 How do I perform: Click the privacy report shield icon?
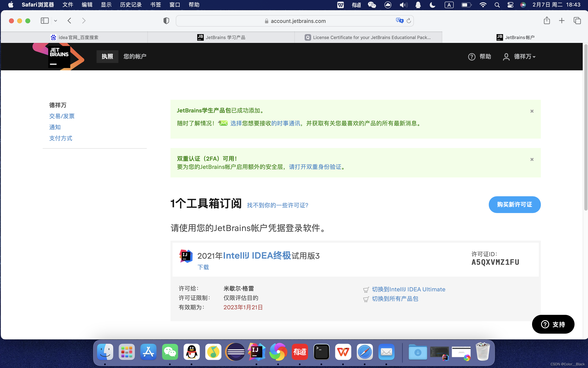(166, 21)
